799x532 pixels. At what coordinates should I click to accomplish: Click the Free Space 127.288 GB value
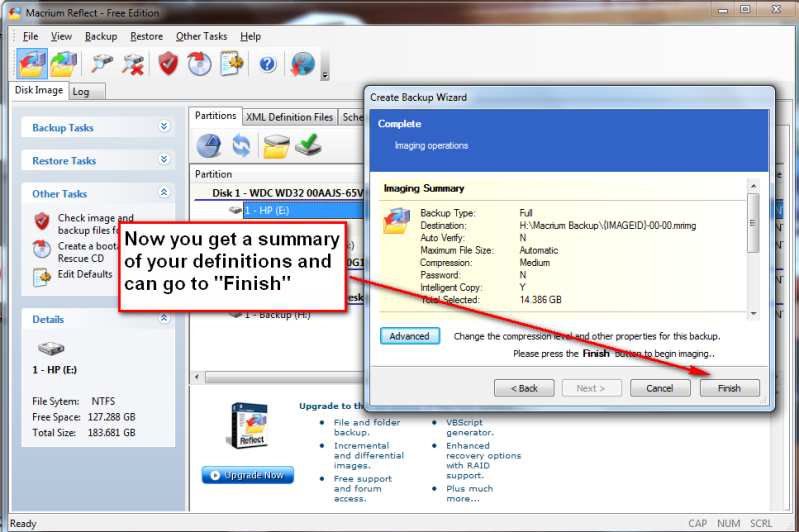click(x=112, y=417)
